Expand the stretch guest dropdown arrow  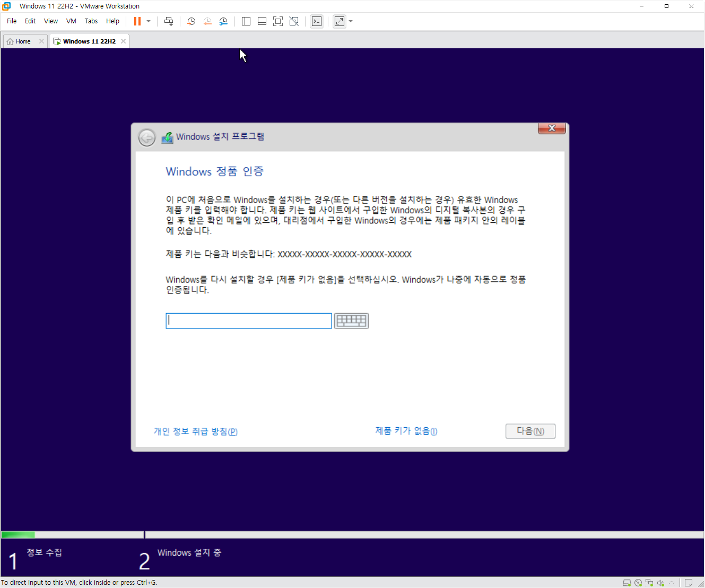tap(351, 21)
